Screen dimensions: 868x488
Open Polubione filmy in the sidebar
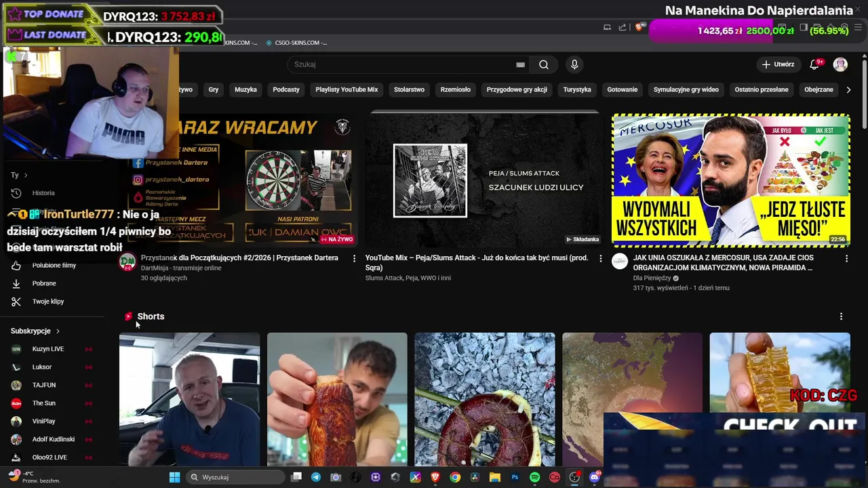click(x=54, y=265)
